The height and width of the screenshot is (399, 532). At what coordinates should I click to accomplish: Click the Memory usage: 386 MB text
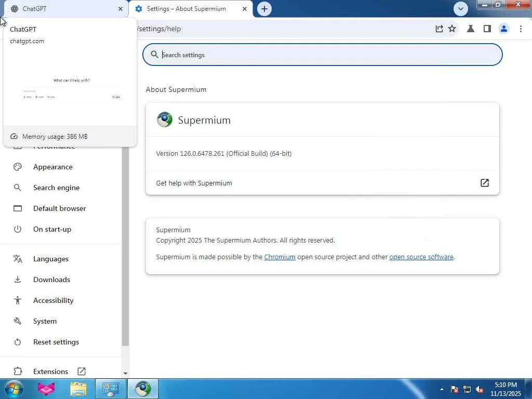click(55, 137)
